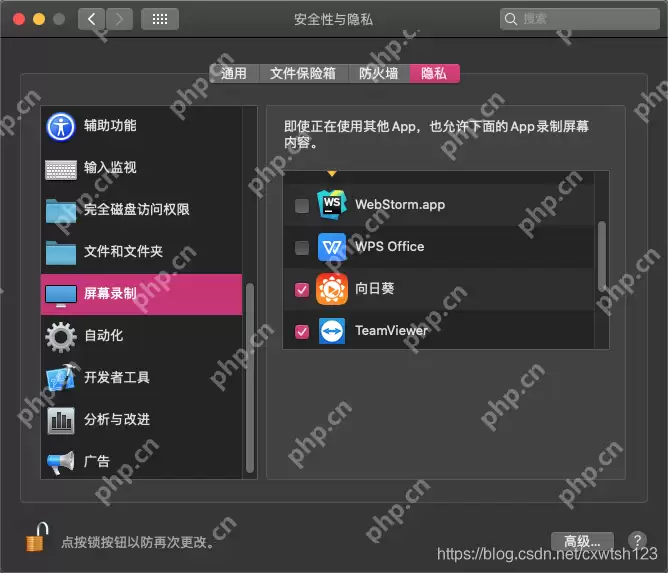
Task: Go back with the left chevron button
Action: tap(91, 19)
